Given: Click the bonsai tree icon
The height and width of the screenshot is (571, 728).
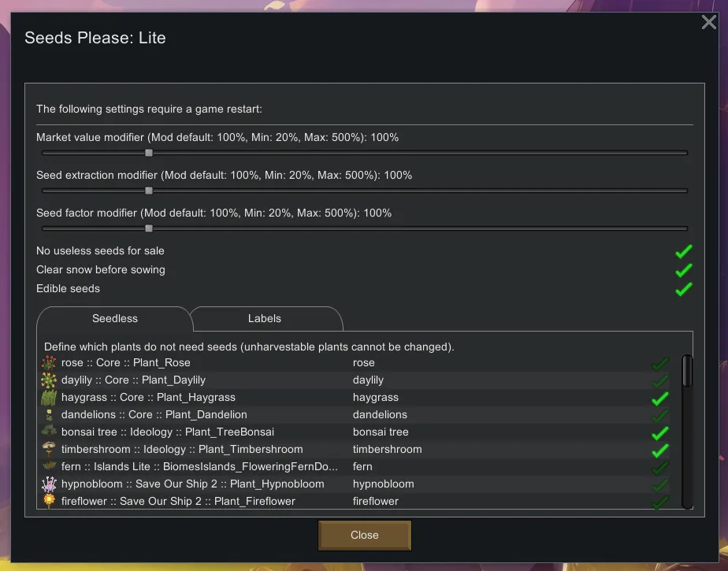Looking at the screenshot, I should 49,432.
